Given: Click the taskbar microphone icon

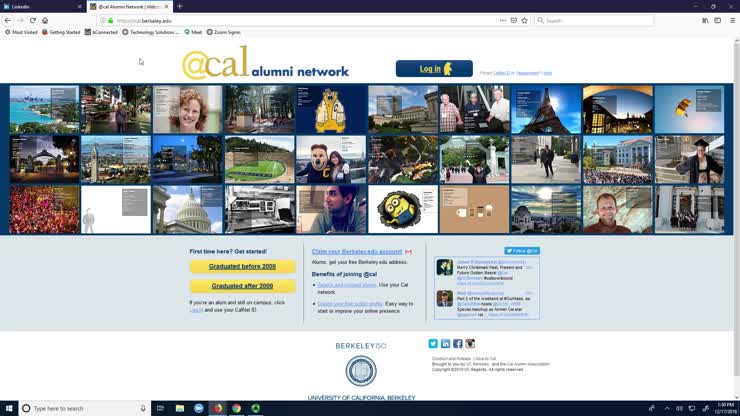Looking at the screenshot, I should [x=143, y=408].
